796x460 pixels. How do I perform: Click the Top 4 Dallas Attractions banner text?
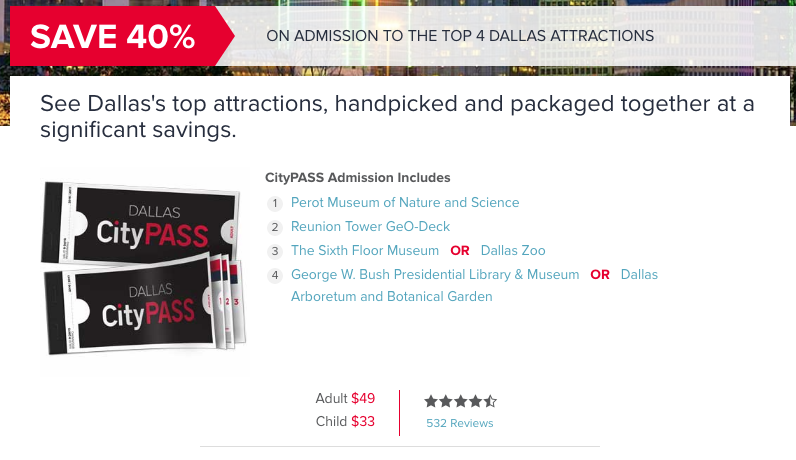click(460, 36)
